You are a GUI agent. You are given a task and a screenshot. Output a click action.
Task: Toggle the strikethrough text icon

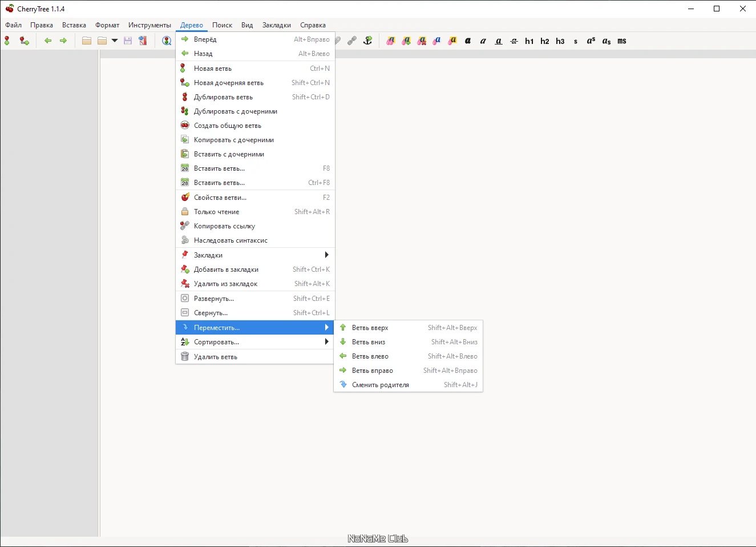514,41
